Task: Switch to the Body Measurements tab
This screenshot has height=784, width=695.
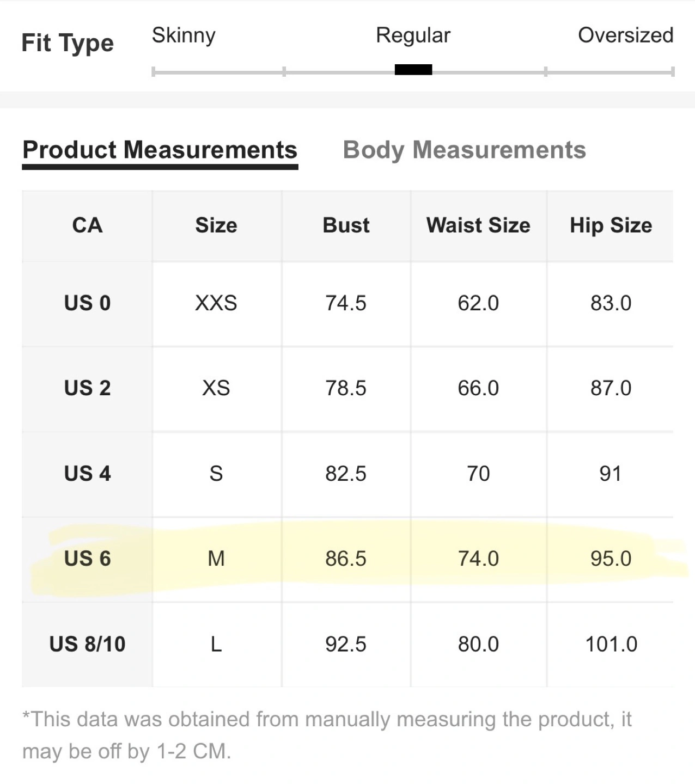Action: [464, 150]
